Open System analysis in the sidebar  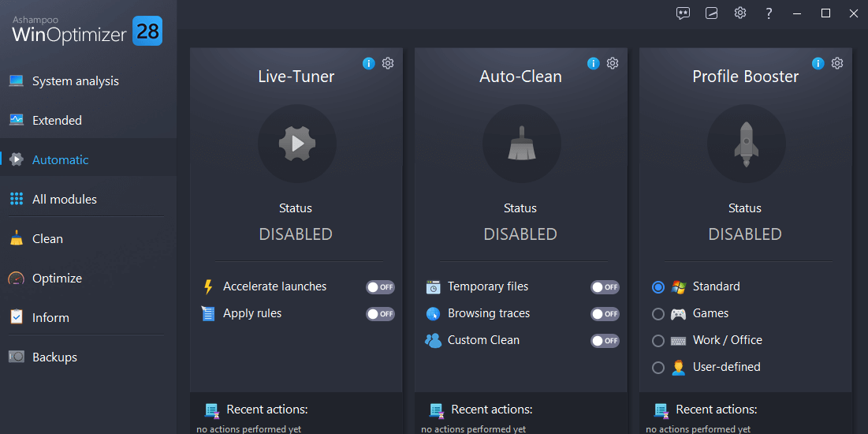(x=88, y=81)
